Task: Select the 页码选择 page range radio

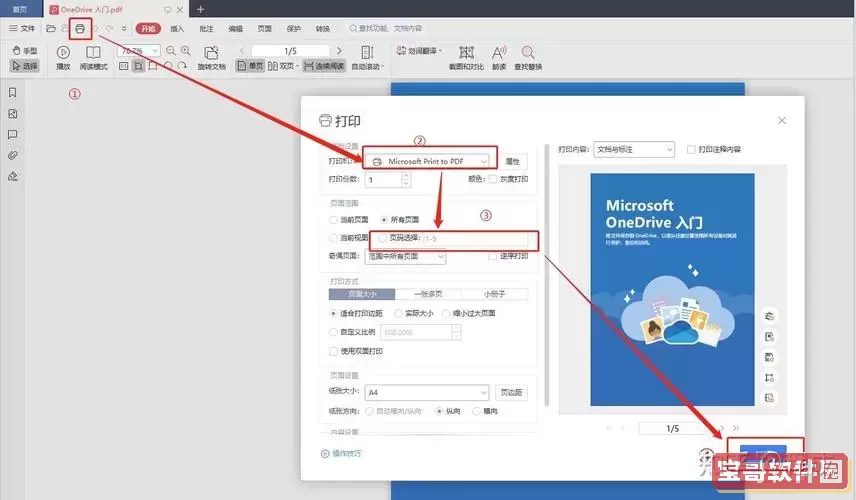Action: pos(383,238)
